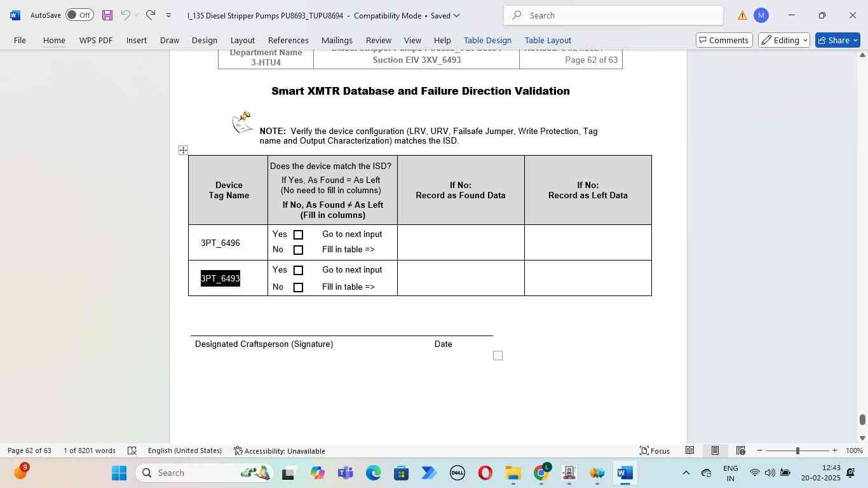Click the Undo arrow icon
868x488 pixels.
point(125,15)
